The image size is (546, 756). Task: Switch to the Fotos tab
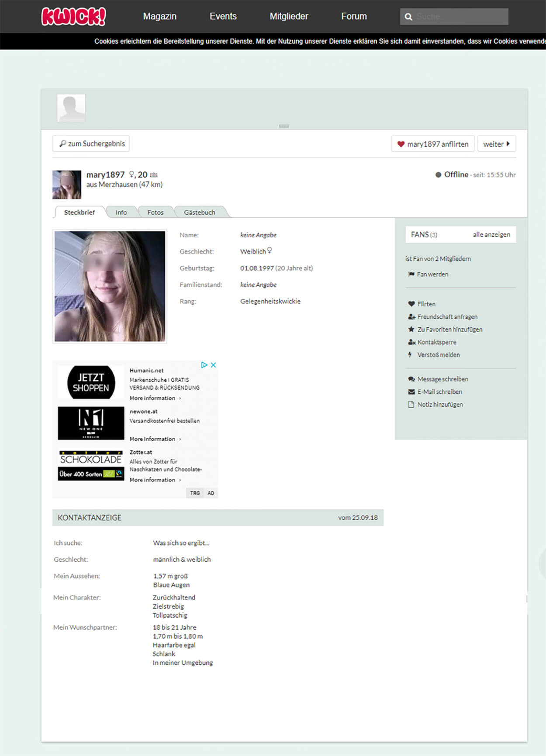click(156, 212)
